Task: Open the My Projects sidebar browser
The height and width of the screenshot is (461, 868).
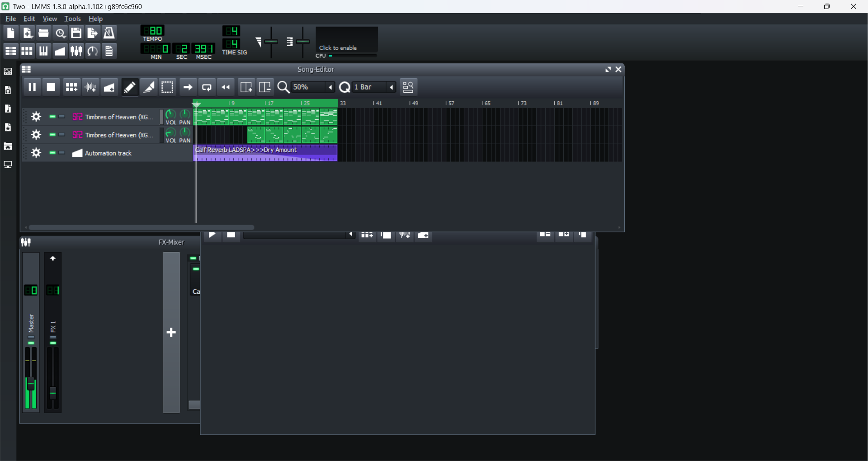Action: point(8,90)
